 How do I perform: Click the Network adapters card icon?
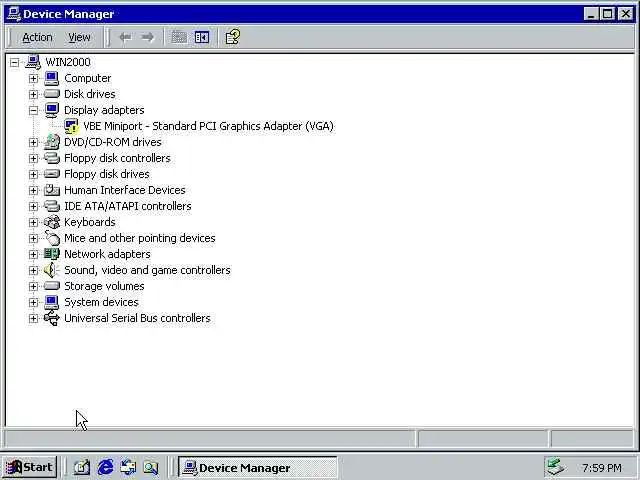click(x=52, y=254)
